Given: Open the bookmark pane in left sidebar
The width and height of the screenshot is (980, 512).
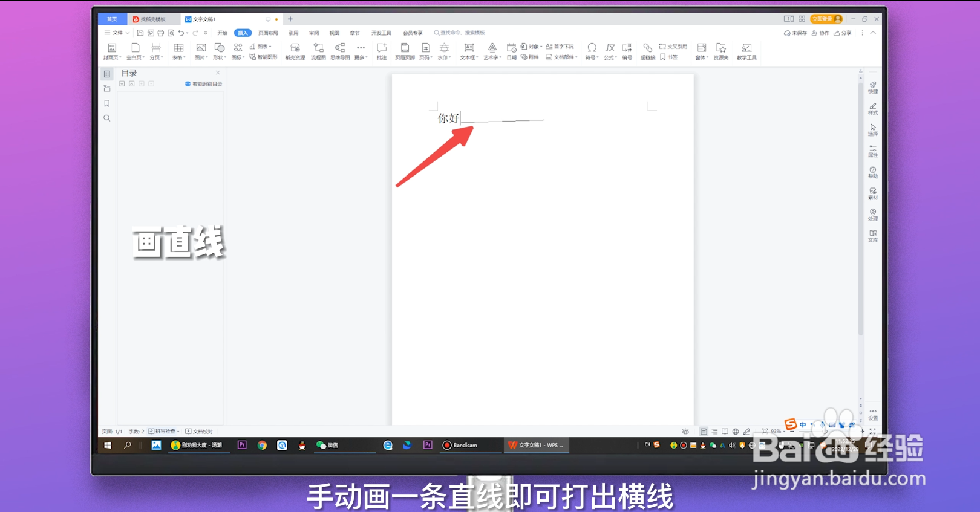Looking at the screenshot, I should pos(107,103).
